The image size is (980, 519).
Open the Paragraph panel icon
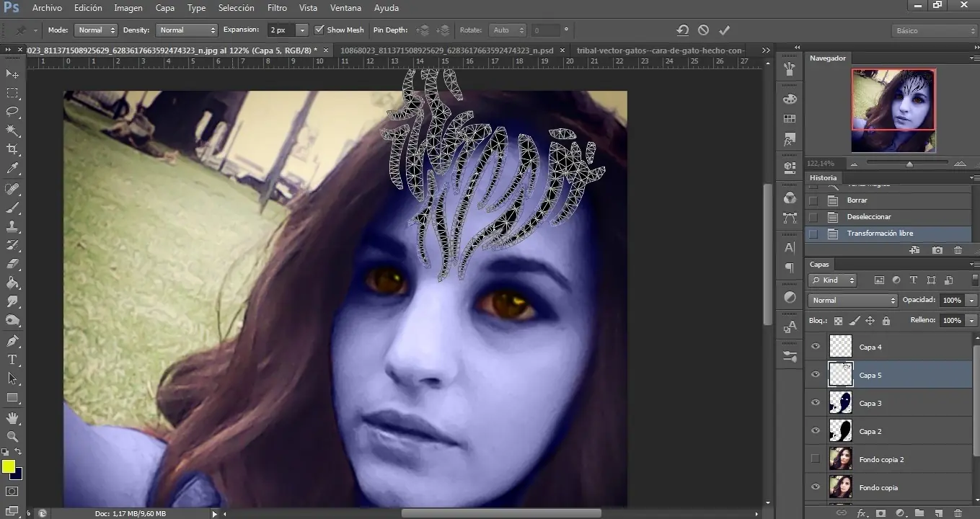790,267
